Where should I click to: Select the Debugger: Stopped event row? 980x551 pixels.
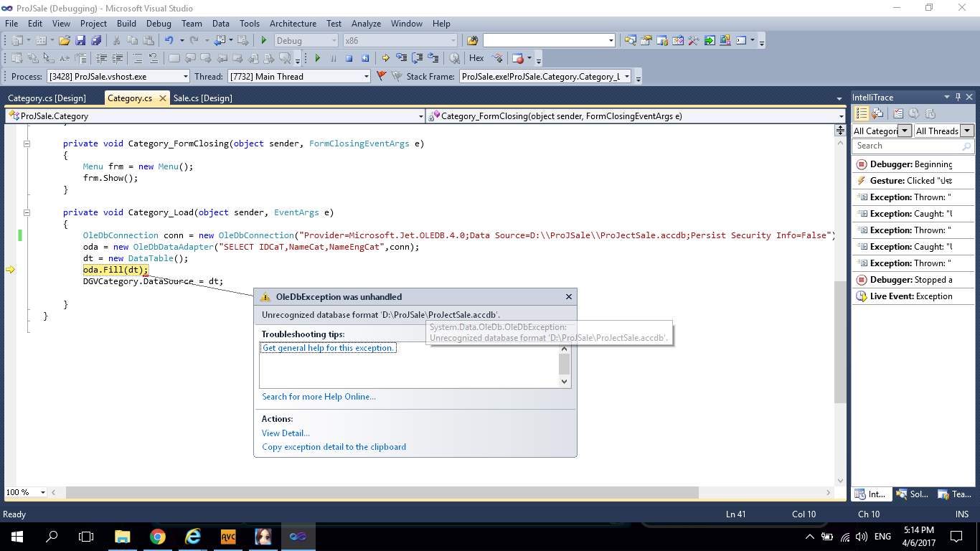913,280
